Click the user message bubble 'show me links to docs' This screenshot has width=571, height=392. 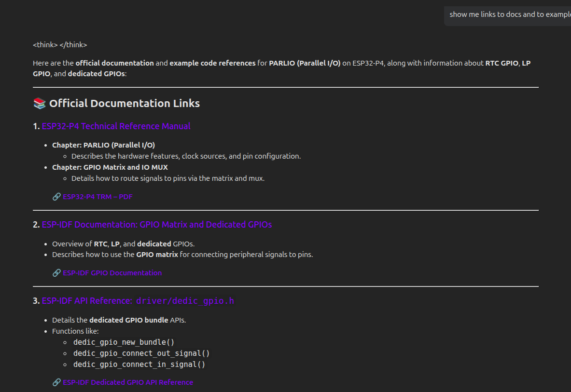(508, 15)
